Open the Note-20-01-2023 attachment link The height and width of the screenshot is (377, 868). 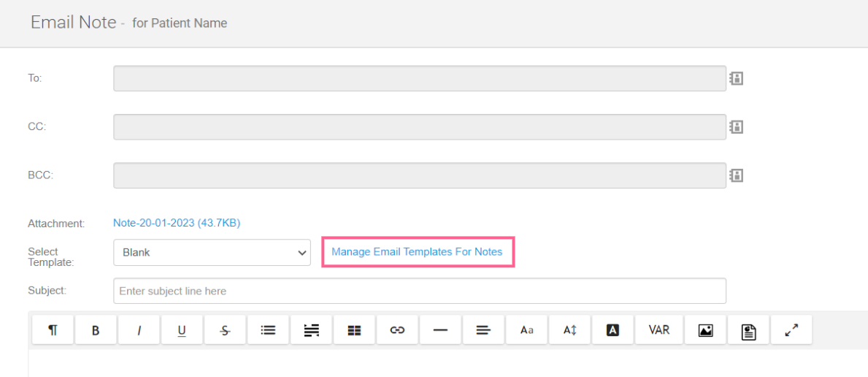coord(177,223)
